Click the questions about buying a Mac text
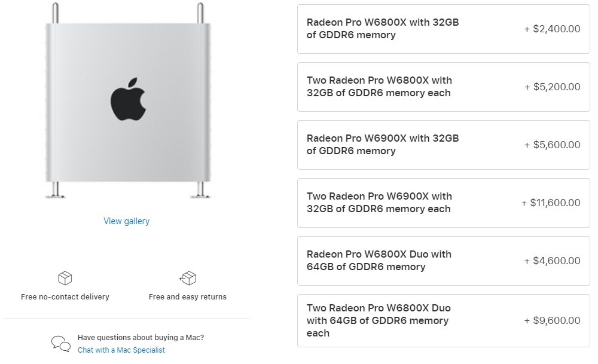 pyautogui.click(x=141, y=338)
